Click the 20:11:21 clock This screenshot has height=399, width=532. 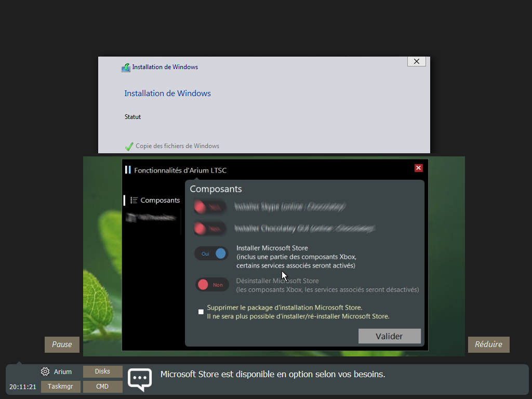click(x=23, y=387)
